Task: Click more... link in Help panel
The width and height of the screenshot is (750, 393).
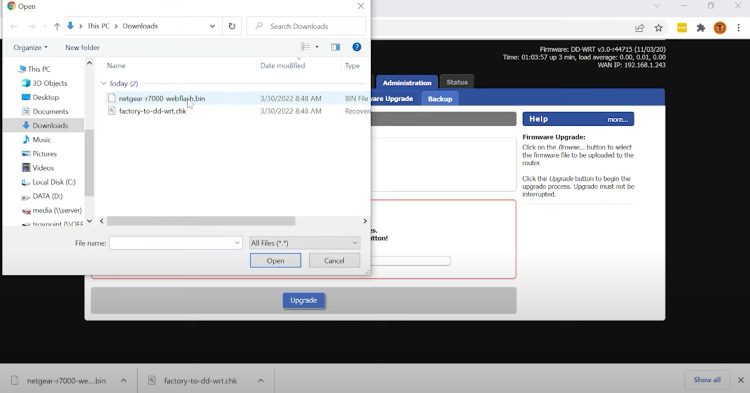Action: coord(617,120)
